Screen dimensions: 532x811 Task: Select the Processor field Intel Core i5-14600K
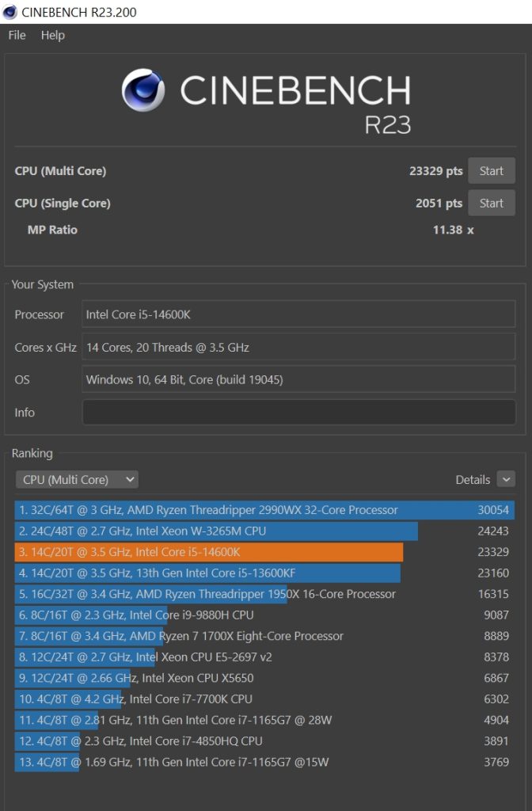click(x=298, y=314)
